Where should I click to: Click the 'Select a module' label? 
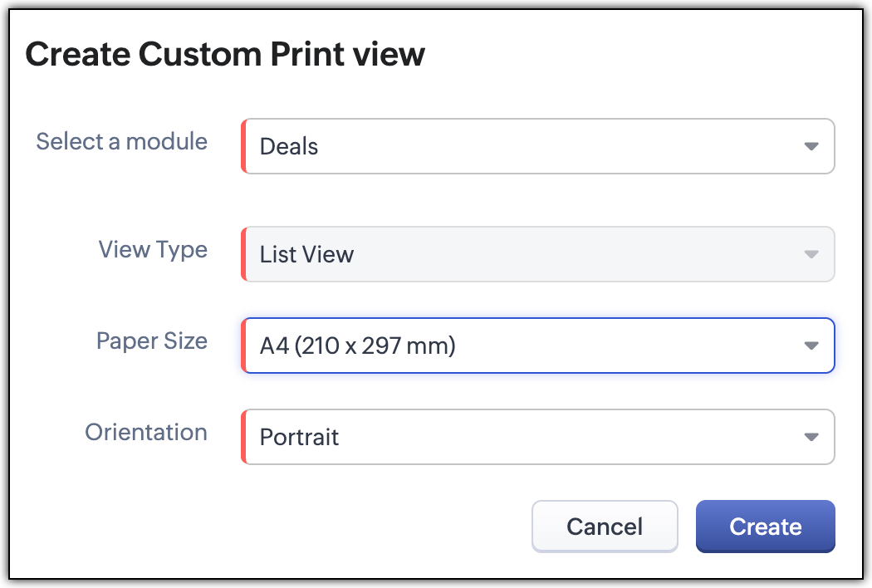[122, 141]
